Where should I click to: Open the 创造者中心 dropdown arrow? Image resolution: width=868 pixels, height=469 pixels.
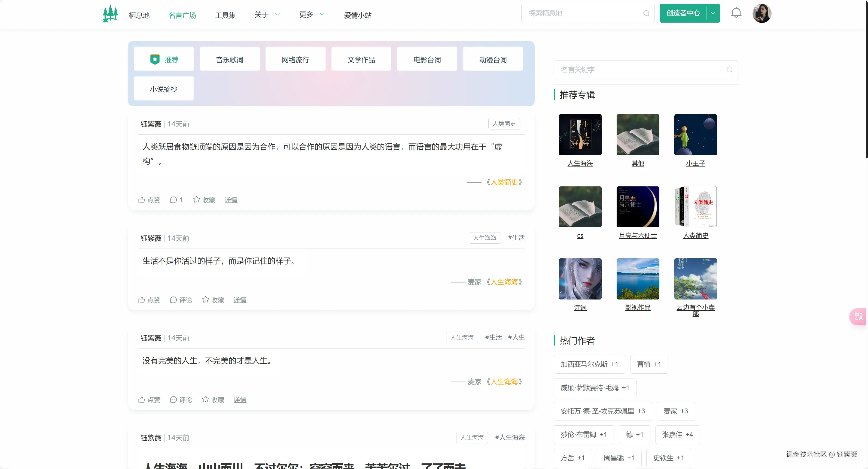pyautogui.click(x=713, y=13)
